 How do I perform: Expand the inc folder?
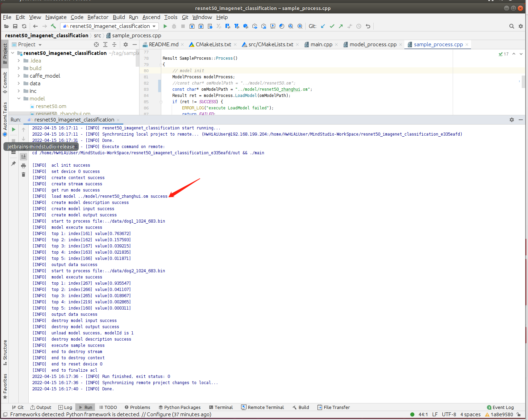[x=19, y=91]
